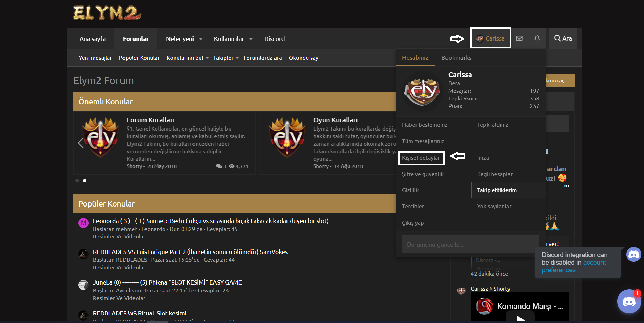Viewport: 644px width, 323px height.
Task: Open the Forum Kuralları topic link
Action: pos(151,120)
